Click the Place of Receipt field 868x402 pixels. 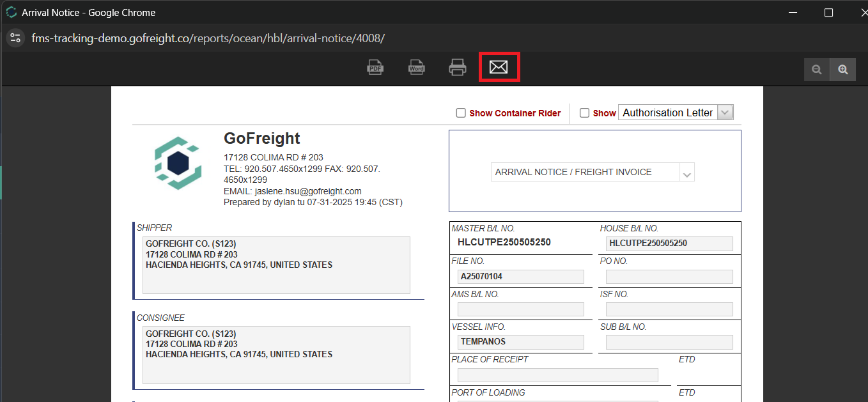(557, 375)
